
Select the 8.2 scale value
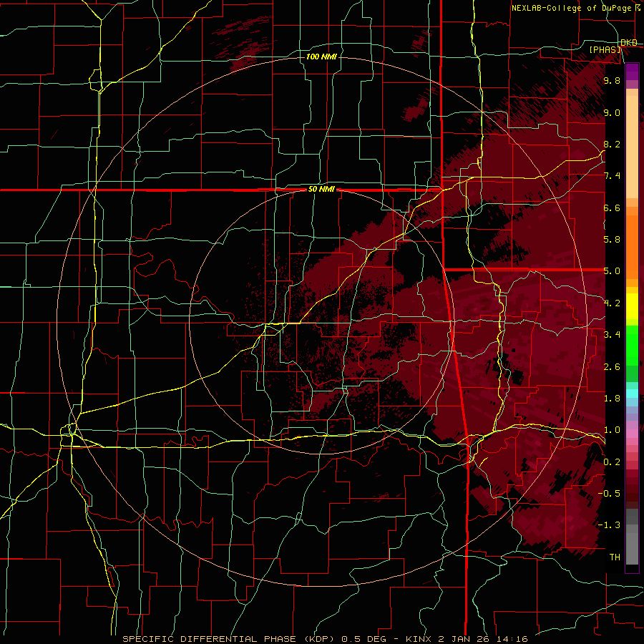pyautogui.click(x=612, y=144)
